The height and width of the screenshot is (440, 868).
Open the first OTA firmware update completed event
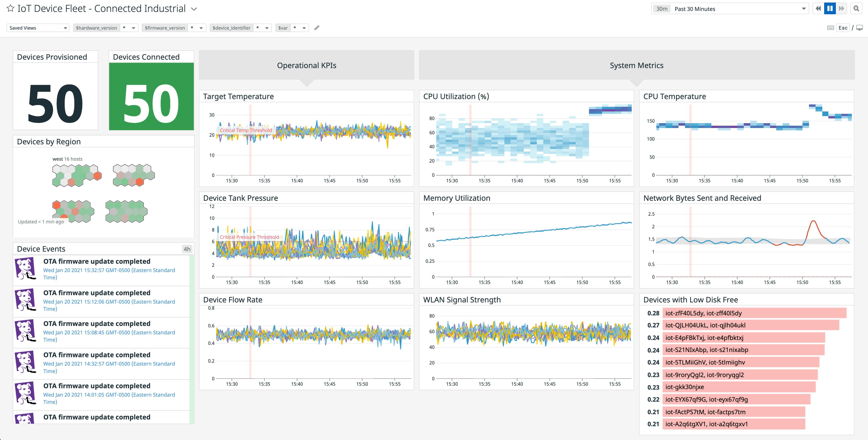click(97, 261)
